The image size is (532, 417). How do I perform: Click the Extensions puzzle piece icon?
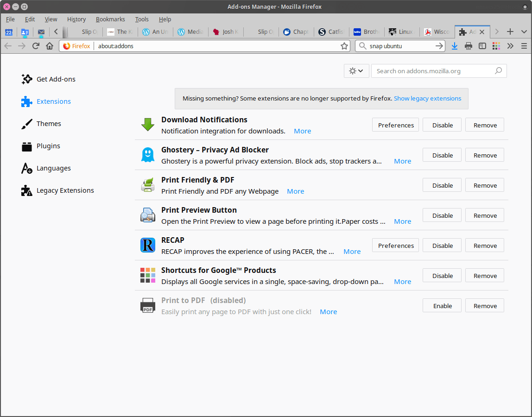click(26, 101)
